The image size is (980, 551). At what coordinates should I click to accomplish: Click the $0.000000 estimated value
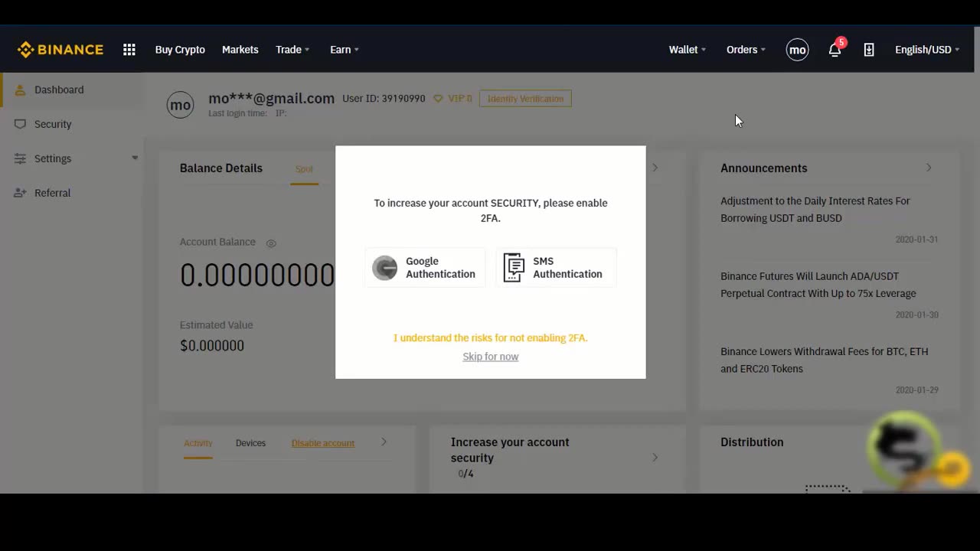pos(212,345)
